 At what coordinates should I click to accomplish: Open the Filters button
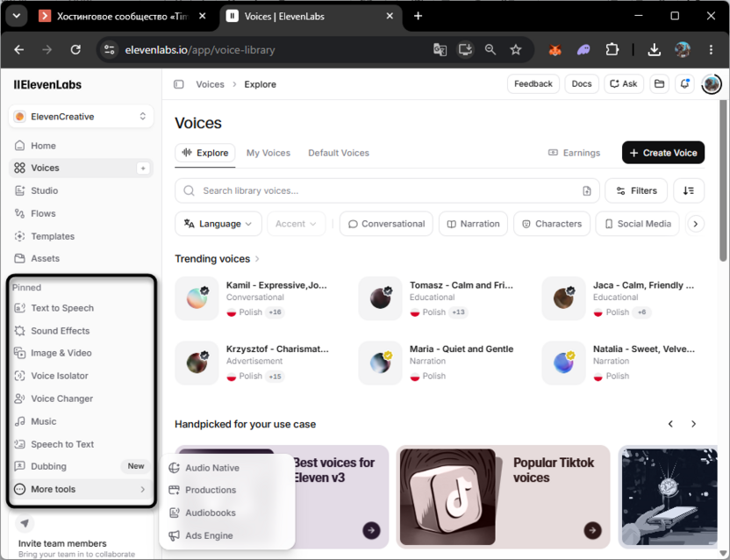636,190
